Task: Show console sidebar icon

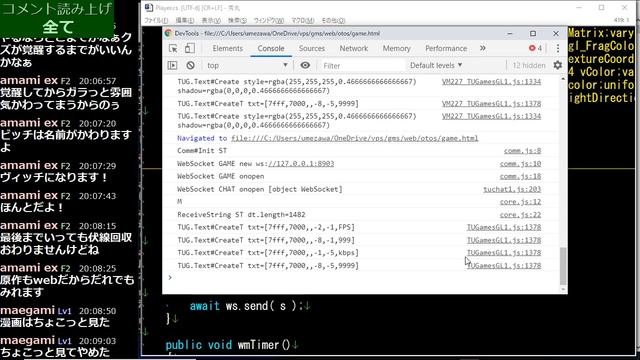Action: (173, 65)
